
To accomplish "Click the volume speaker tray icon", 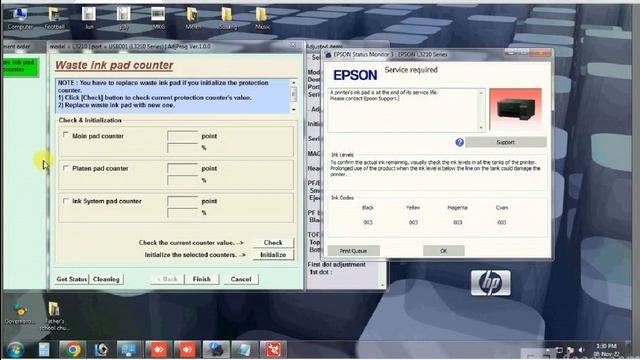I will coord(582,350).
